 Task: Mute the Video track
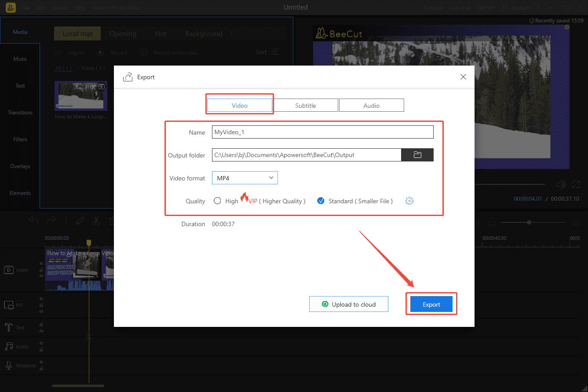[40, 264]
